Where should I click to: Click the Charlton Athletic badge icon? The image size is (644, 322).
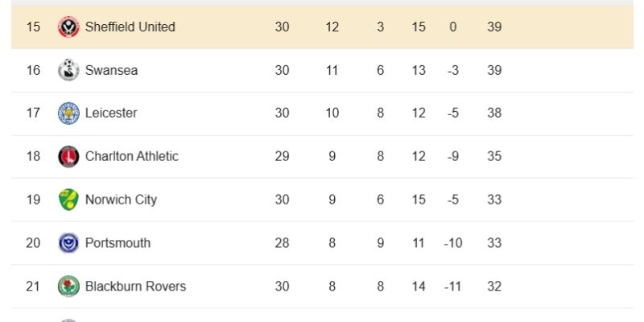68,156
